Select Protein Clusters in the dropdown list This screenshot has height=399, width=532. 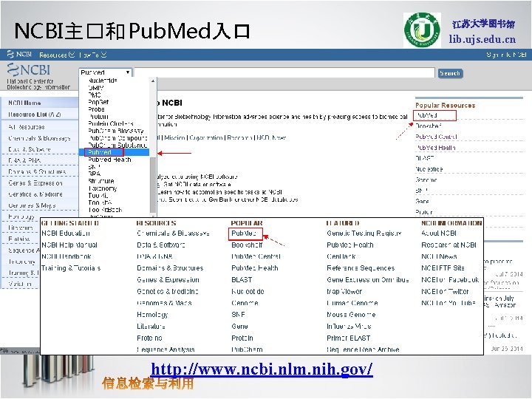pos(111,123)
